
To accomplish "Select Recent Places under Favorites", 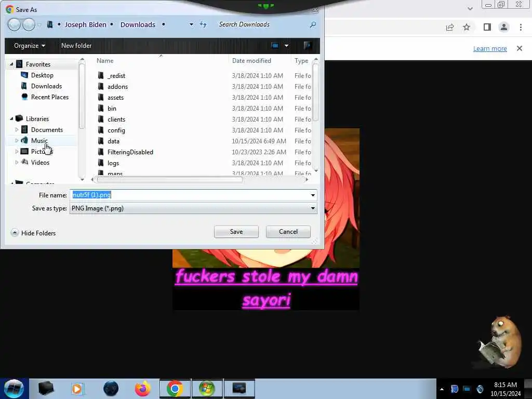I will [x=50, y=97].
